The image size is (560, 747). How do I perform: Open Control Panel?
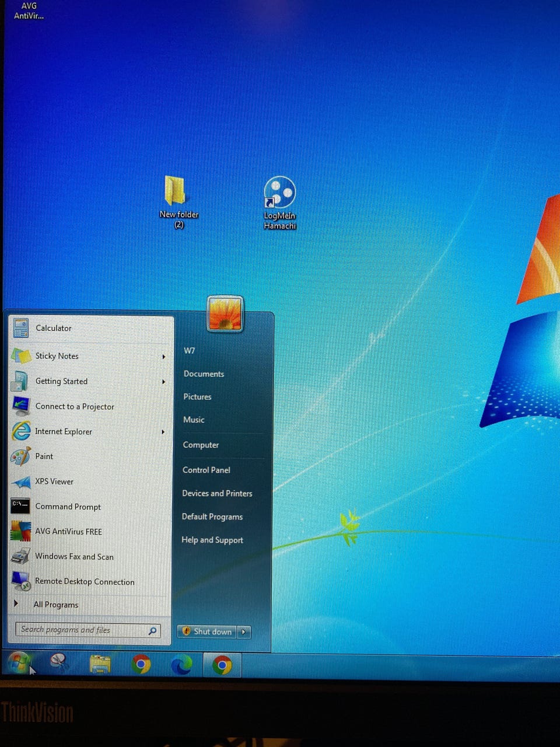(206, 470)
